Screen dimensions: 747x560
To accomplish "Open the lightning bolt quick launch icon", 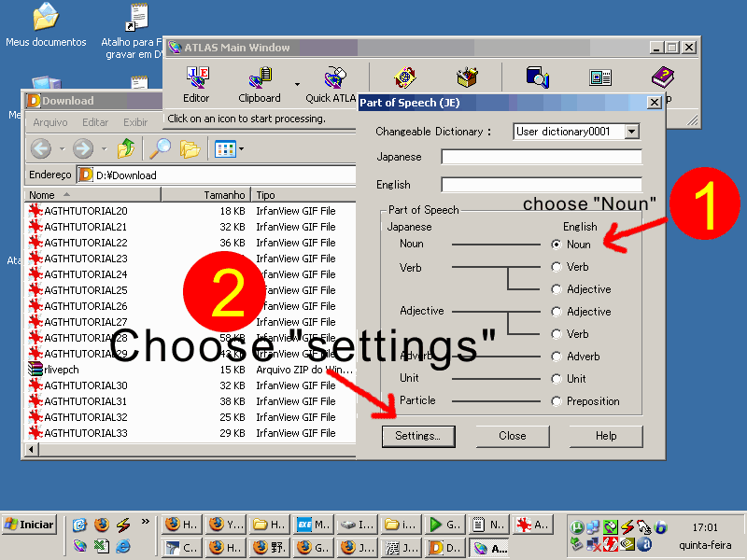I will point(123,525).
